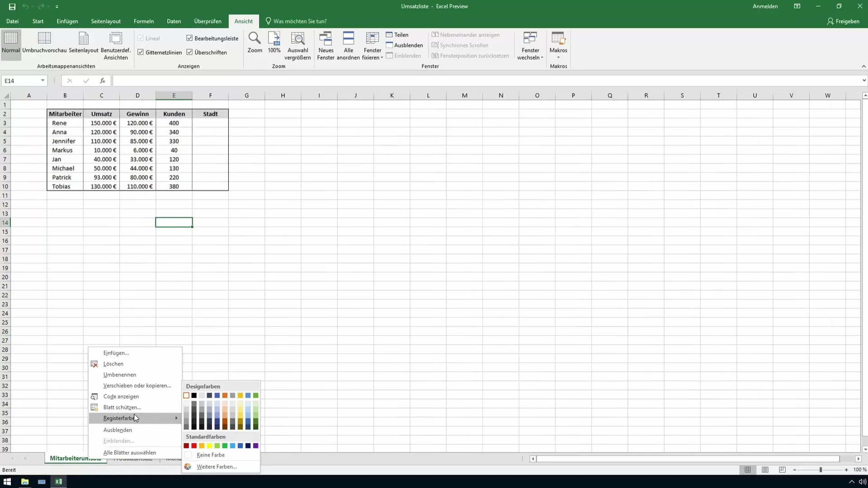Open Quick Access Toolbar customize arrow
868x488 pixels.
click(57, 6)
